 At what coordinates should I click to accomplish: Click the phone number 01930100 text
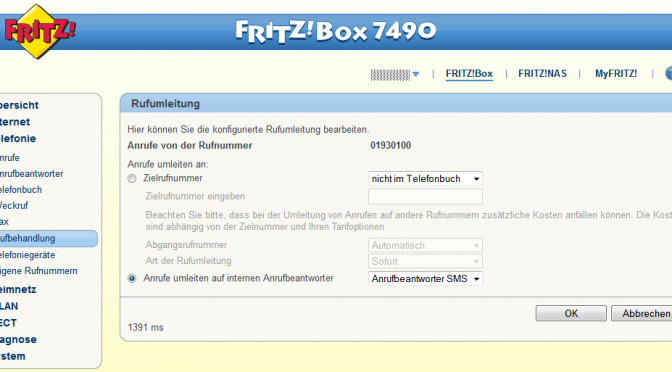point(390,145)
